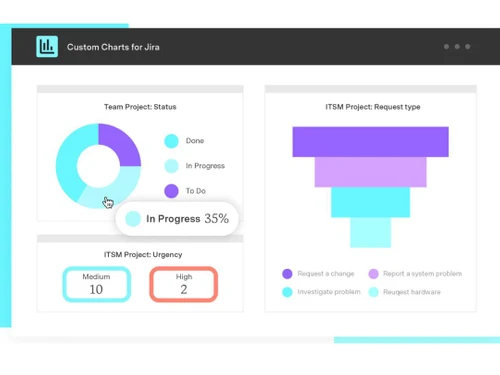The height and width of the screenshot is (375, 500).
Task: Open the High 2 urgency tile
Action: [184, 284]
